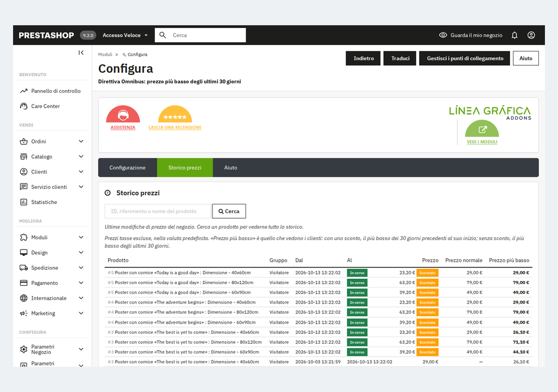The image size is (558, 392).
Task: Open notifications bell icon
Action: coord(514,35)
